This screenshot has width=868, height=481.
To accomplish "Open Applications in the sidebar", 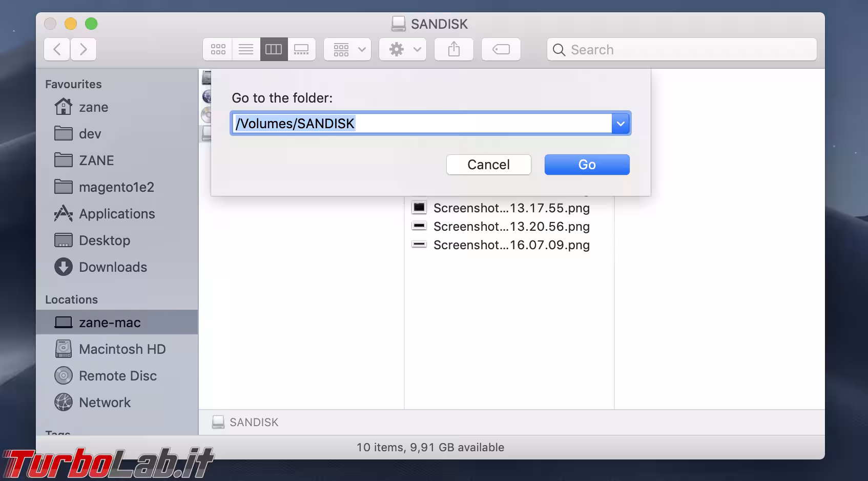I will point(117,214).
